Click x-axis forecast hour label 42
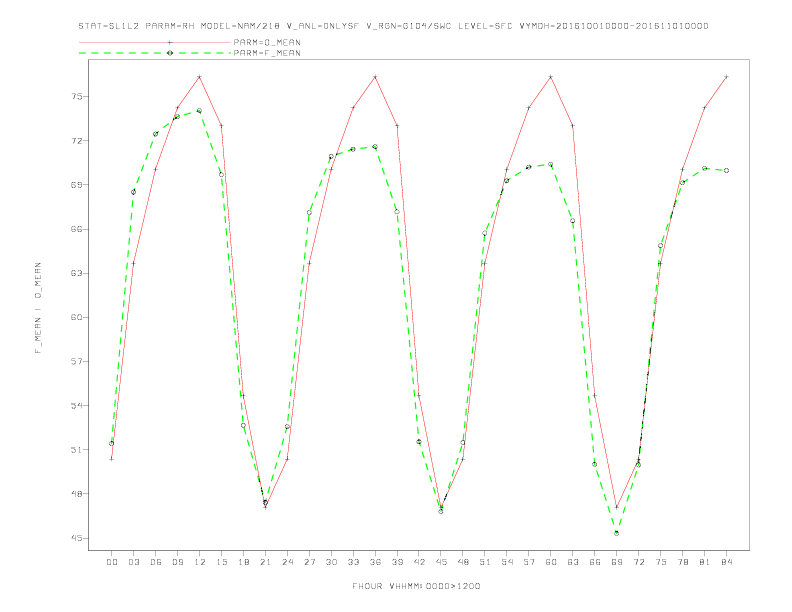 pyautogui.click(x=419, y=562)
